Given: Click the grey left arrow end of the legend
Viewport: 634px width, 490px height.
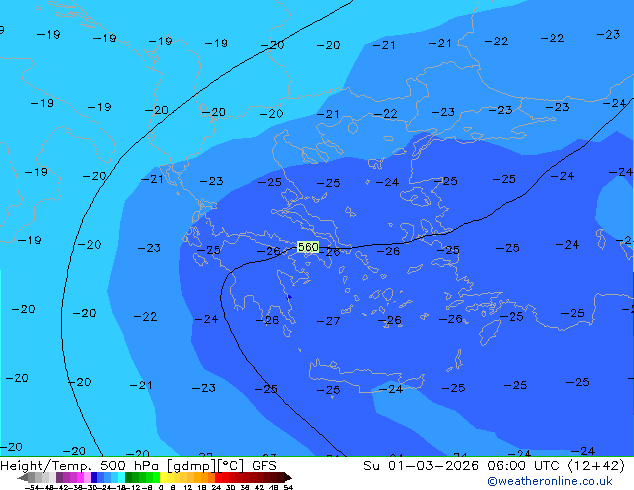Looking at the screenshot, I should (23, 477).
